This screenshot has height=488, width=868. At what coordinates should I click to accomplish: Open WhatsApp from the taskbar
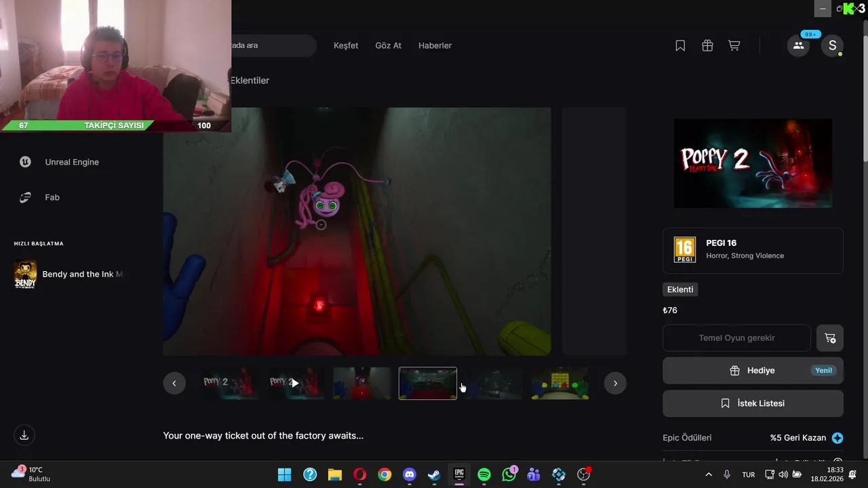[509, 474]
